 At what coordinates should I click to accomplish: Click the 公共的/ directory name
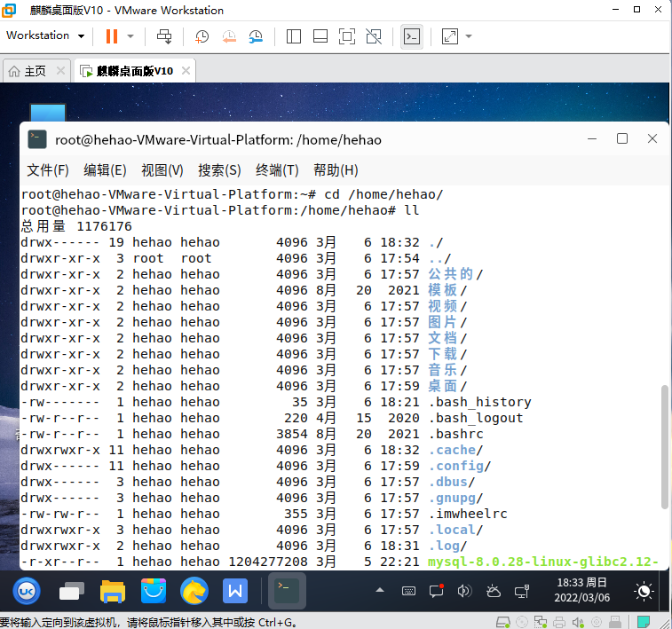pos(455,274)
